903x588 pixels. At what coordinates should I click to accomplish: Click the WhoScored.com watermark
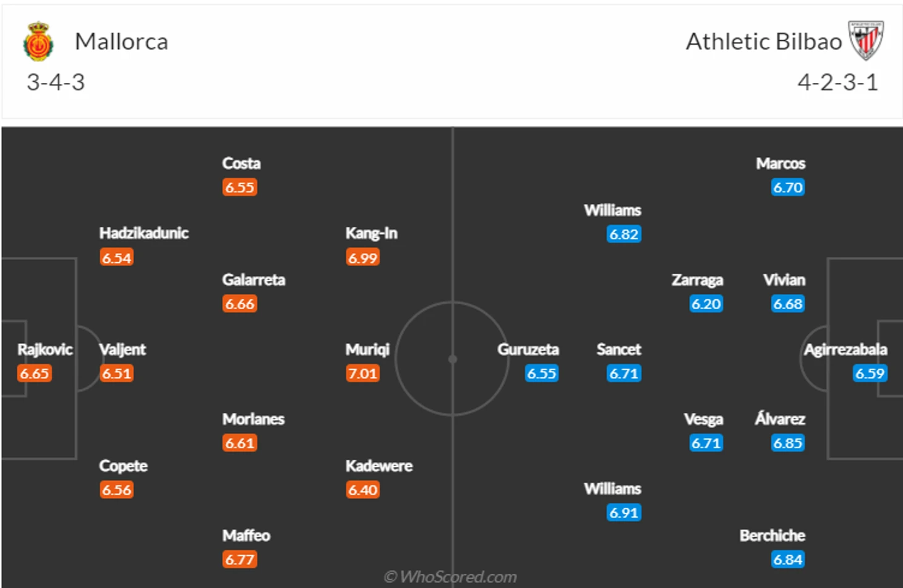pyautogui.click(x=450, y=577)
